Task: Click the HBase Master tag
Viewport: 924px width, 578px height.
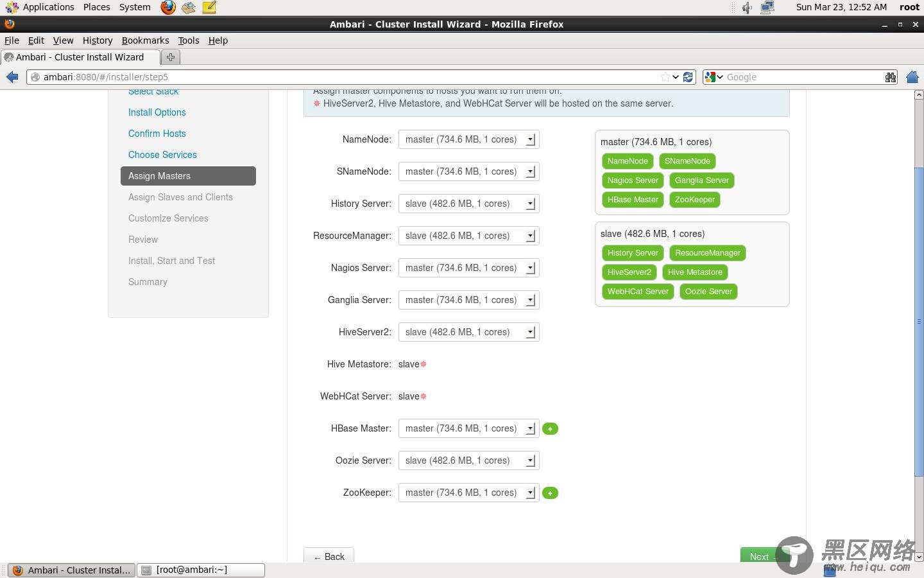Action: (x=633, y=200)
